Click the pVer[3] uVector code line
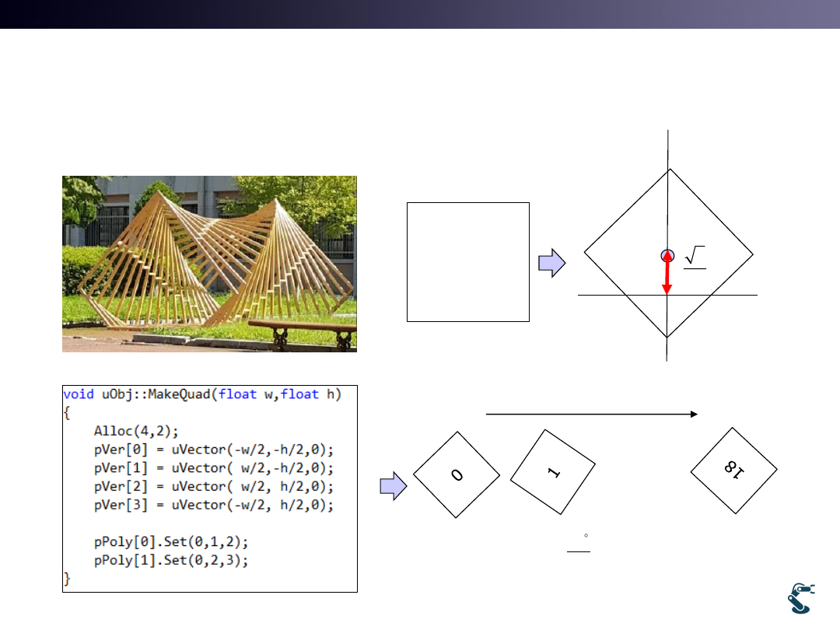840x630 pixels. (x=214, y=505)
